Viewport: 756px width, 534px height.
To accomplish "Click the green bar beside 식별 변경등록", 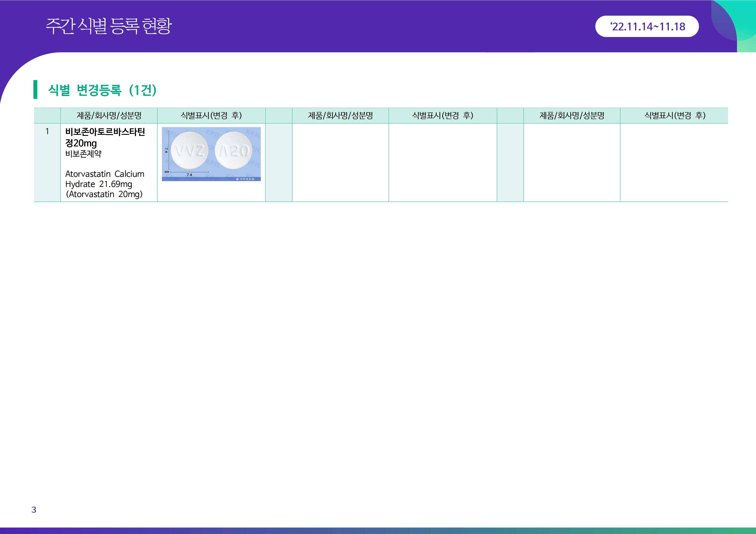I will pos(35,89).
